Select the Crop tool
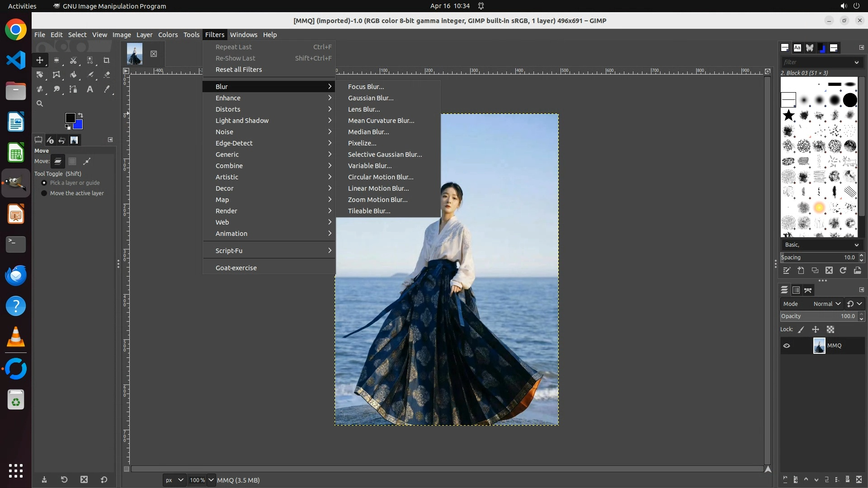868x488 pixels. click(107, 60)
